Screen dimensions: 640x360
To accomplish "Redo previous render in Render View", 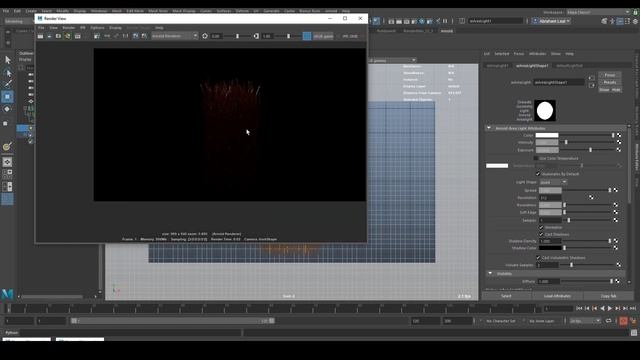I will click(40, 36).
